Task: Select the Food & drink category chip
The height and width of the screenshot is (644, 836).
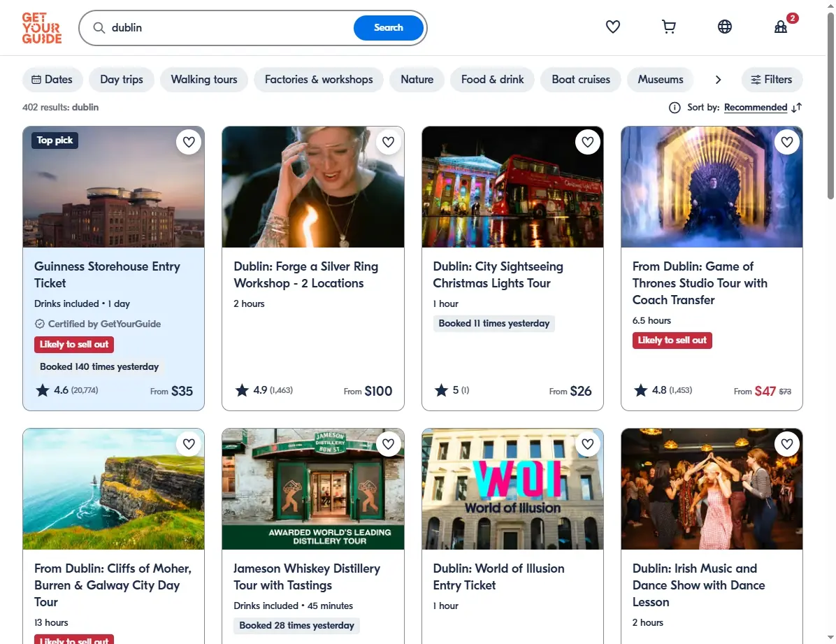Action: pos(493,80)
